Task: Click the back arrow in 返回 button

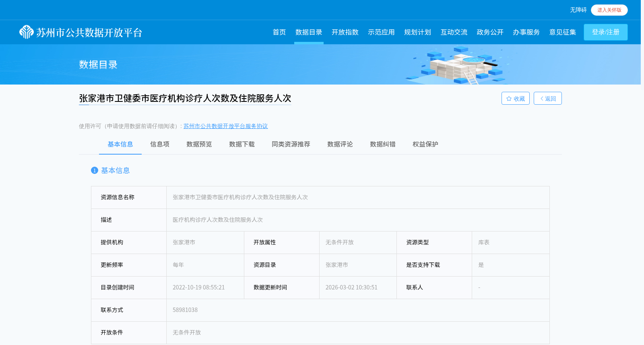Action: point(542,99)
